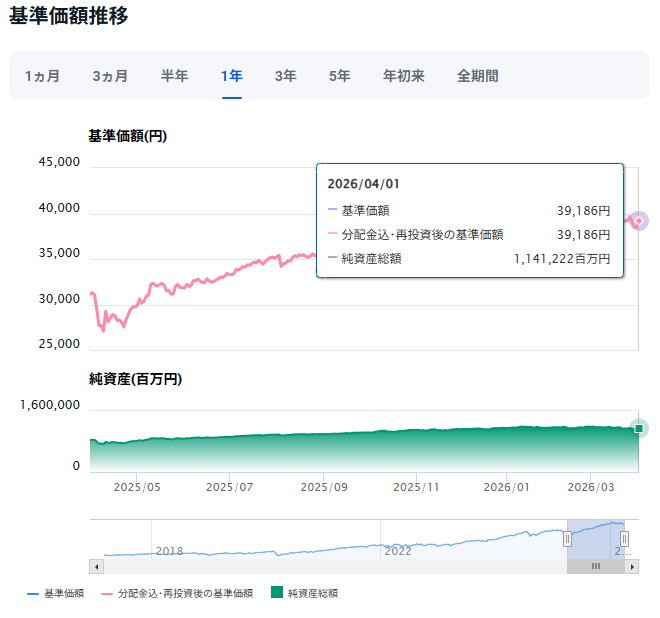The image size is (660, 618).
Task: Toggle 分配金込·再投資後の基準価額 legend series
Action: pos(177,593)
